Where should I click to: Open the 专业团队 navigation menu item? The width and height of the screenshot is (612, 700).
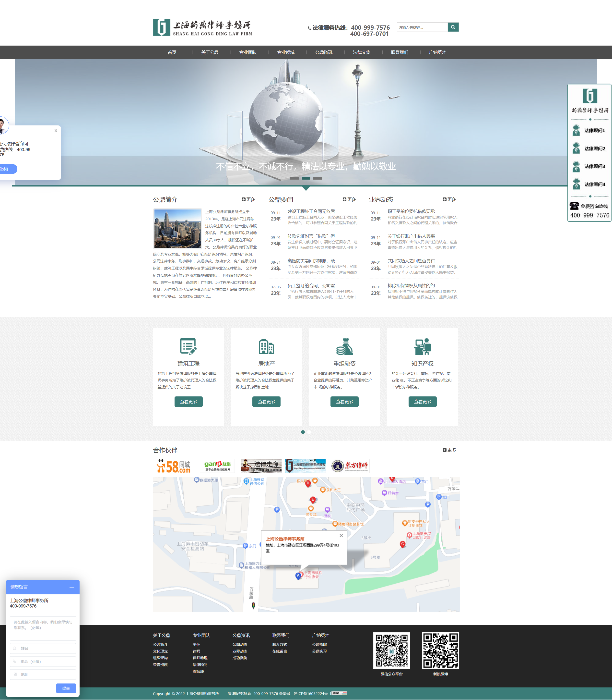(247, 52)
